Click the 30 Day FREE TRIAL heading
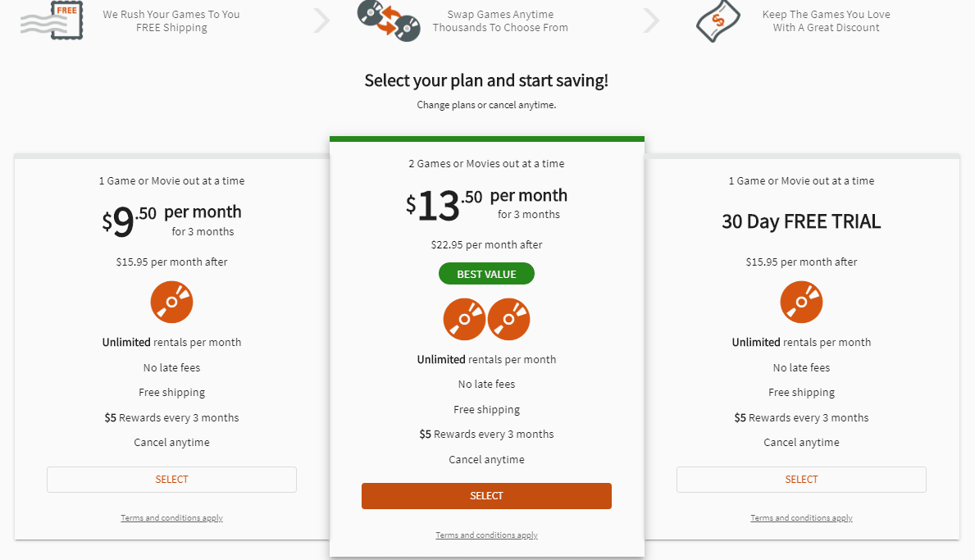975x560 pixels. tap(801, 221)
